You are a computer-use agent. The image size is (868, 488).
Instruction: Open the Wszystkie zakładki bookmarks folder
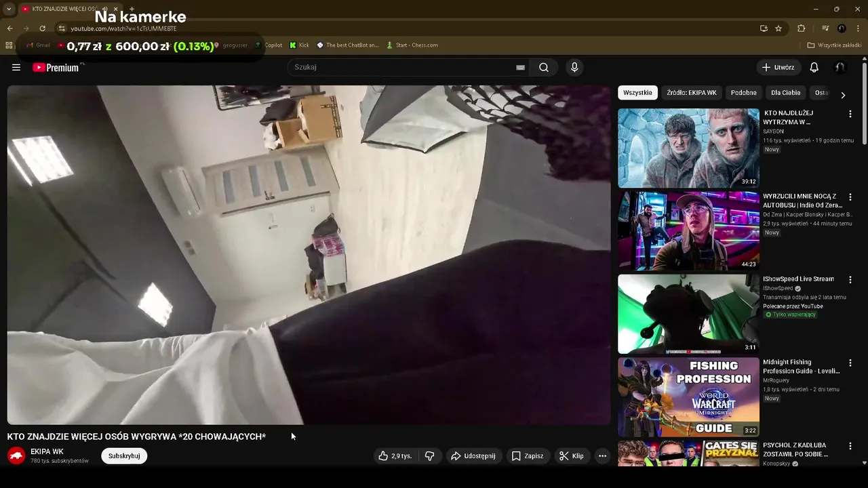834,45
